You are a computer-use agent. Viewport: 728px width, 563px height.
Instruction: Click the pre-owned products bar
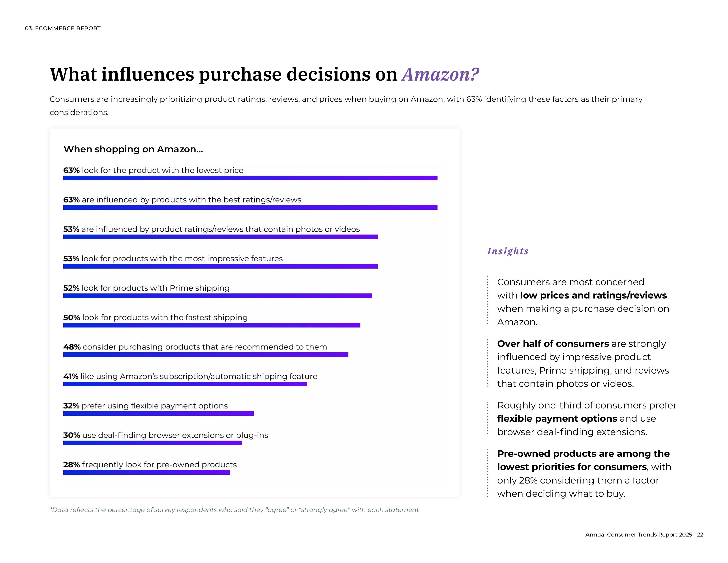(x=146, y=472)
